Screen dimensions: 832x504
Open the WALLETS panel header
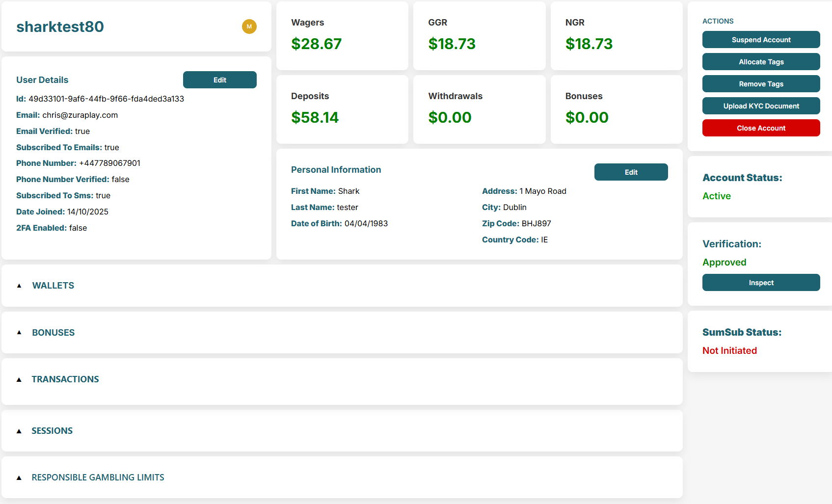point(53,286)
